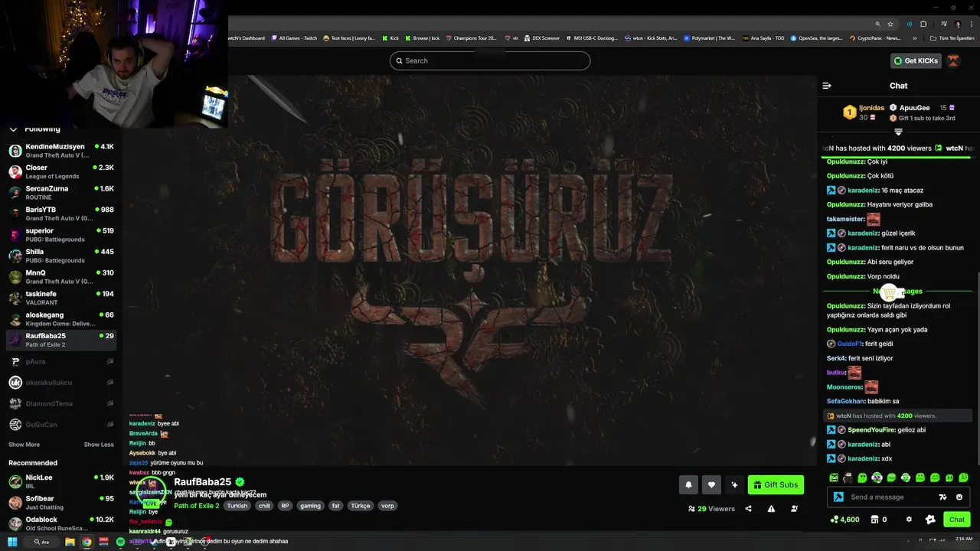Image resolution: width=980 pixels, height=551 pixels.
Task: Click Show Less in the following list
Action: tap(99, 445)
